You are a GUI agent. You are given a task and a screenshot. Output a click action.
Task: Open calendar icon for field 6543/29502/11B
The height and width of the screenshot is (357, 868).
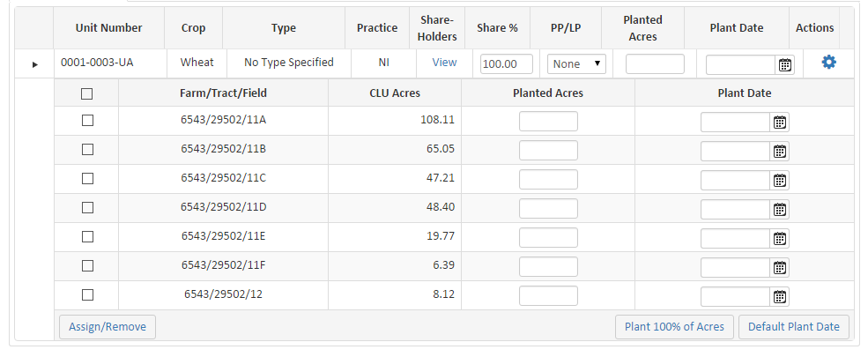pyautogui.click(x=780, y=151)
